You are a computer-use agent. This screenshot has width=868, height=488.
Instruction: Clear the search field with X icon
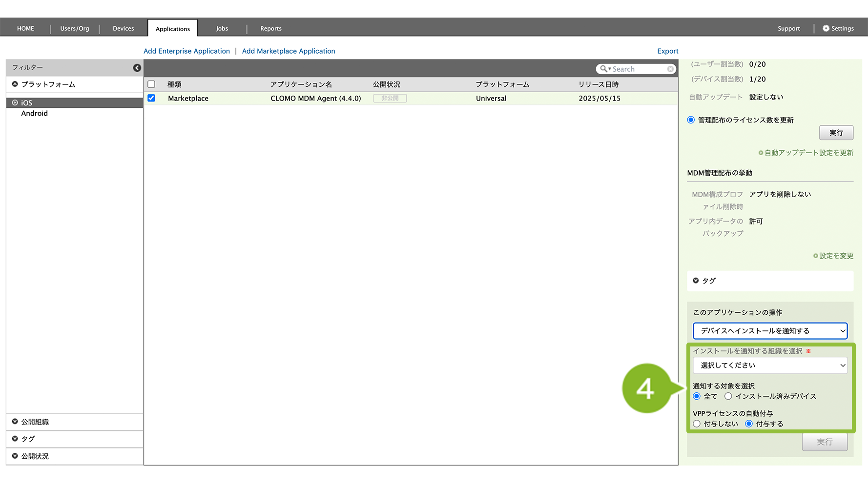[x=670, y=69]
